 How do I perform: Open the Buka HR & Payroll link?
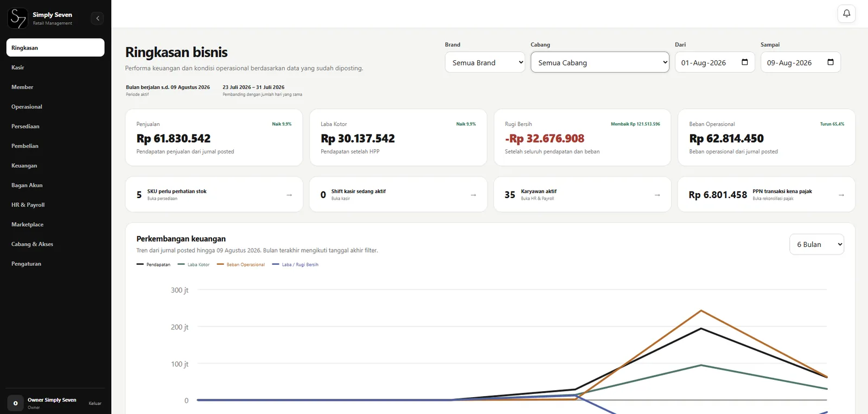click(x=538, y=199)
